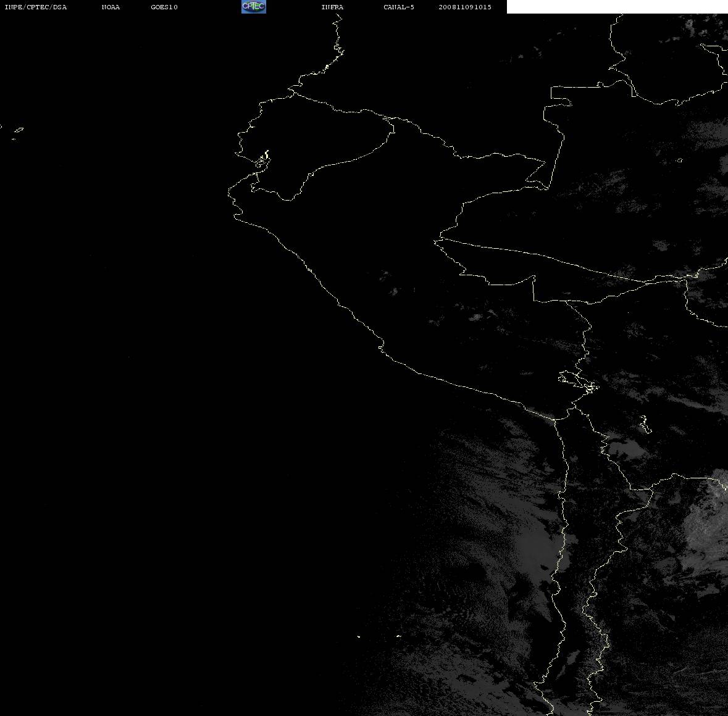Select the NOAA label text
This screenshot has height=716, width=728.
point(111,7)
